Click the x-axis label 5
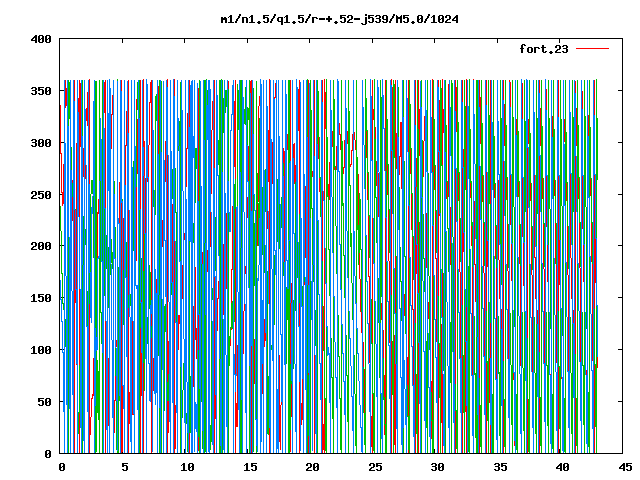Screen dimensions: 640x480 124,467
